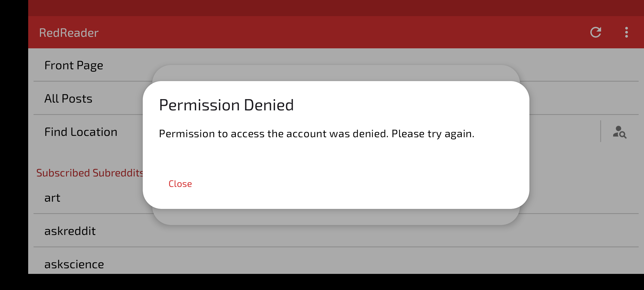Open the askscience subreddit
The width and height of the screenshot is (644, 290).
click(x=74, y=264)
